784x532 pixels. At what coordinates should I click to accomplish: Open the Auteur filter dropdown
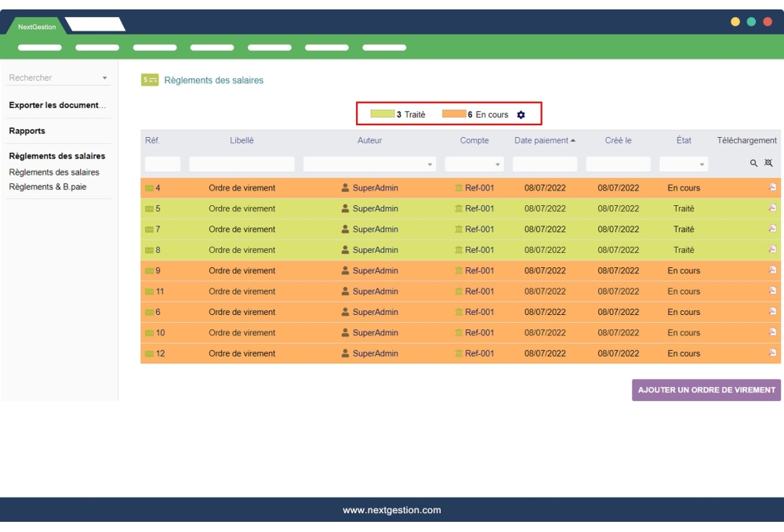coord(430,165)
